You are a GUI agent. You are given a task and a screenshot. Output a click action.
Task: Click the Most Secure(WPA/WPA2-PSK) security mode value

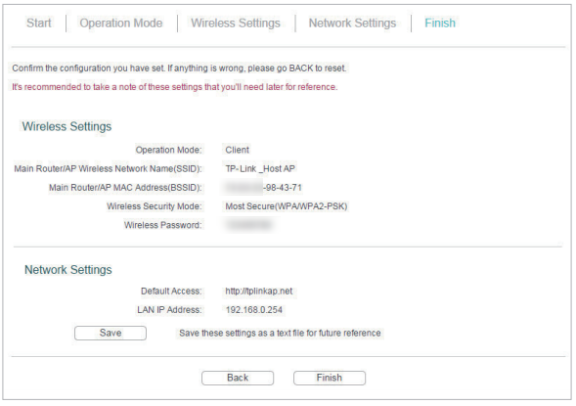coord(286,206)
